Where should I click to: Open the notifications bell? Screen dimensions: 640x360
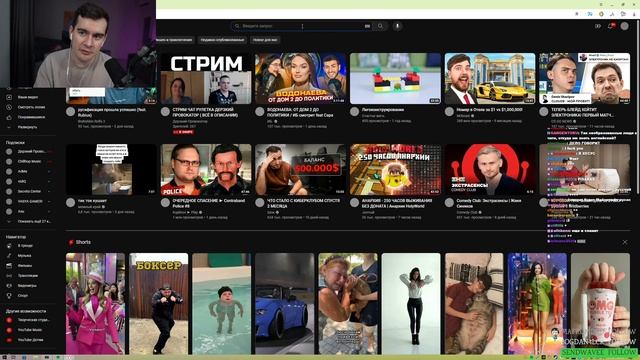tap(611, 26)
